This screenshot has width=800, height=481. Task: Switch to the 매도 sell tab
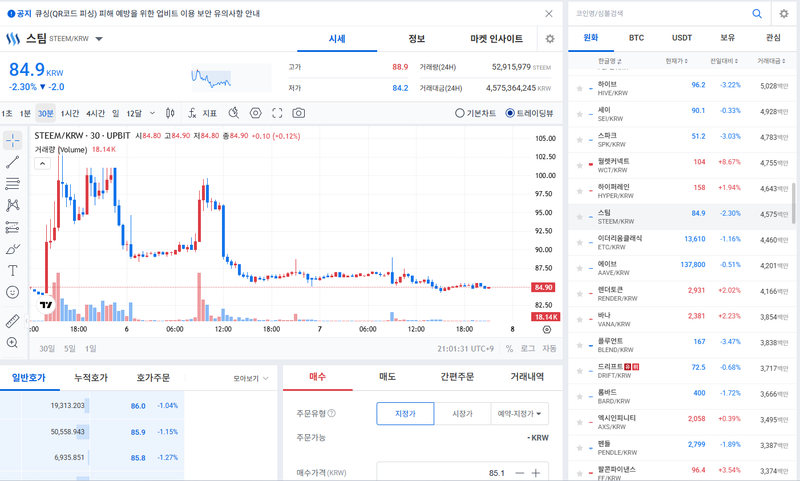tap(387, 377)
